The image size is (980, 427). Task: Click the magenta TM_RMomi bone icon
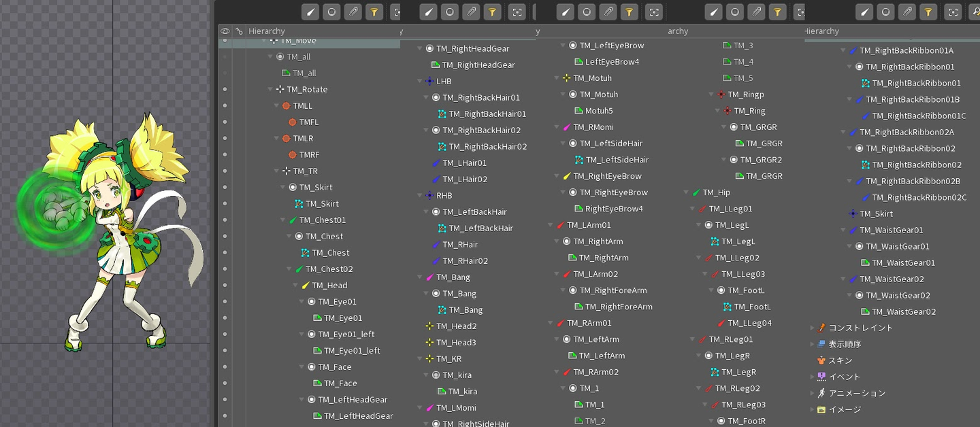(x=566, y=127)
